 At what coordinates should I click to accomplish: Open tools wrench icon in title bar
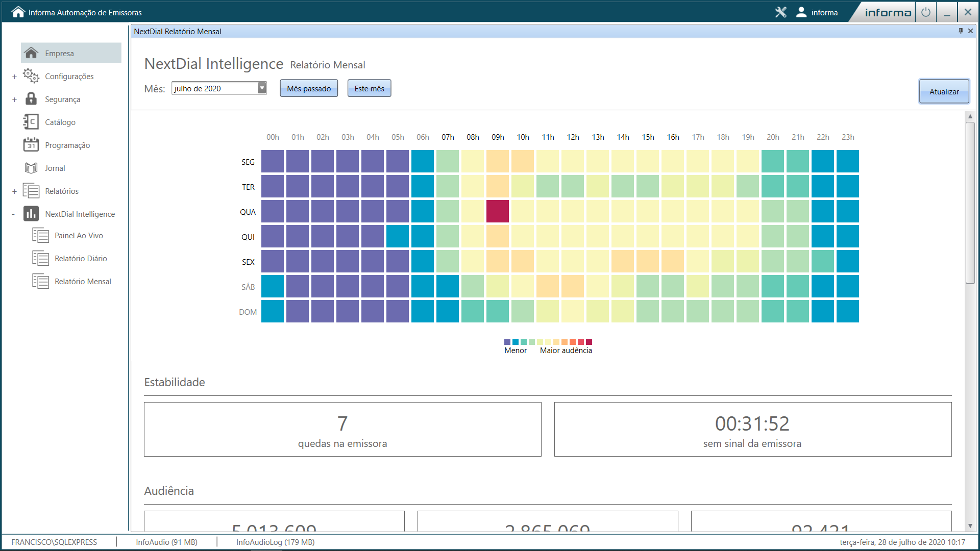(781, 12)
